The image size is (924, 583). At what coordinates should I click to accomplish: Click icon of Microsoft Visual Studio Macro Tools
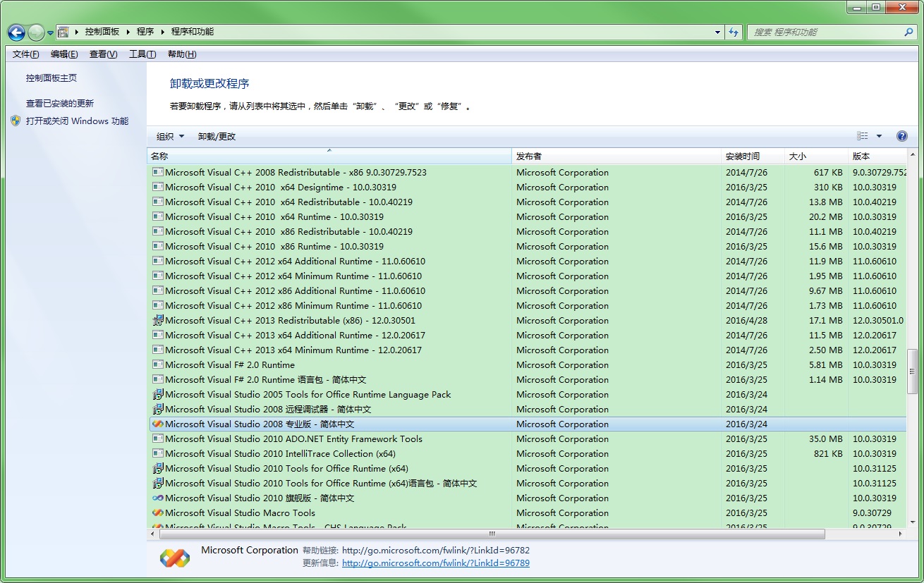158,513
